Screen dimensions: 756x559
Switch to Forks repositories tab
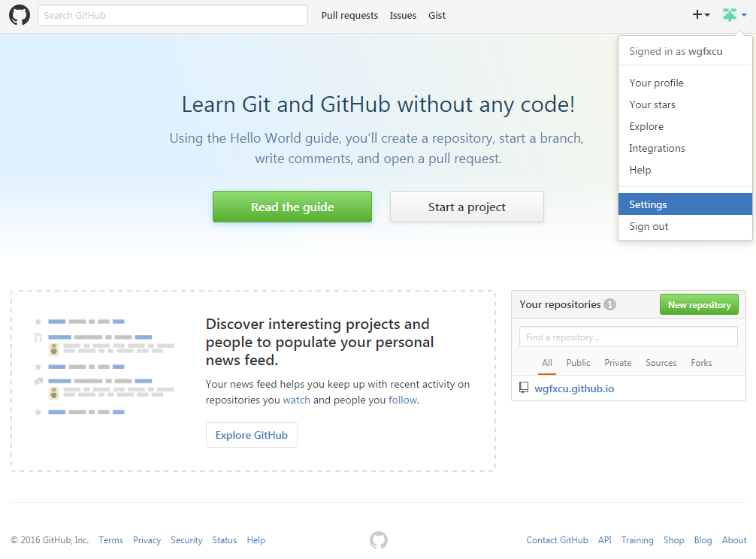coord(701,363)
